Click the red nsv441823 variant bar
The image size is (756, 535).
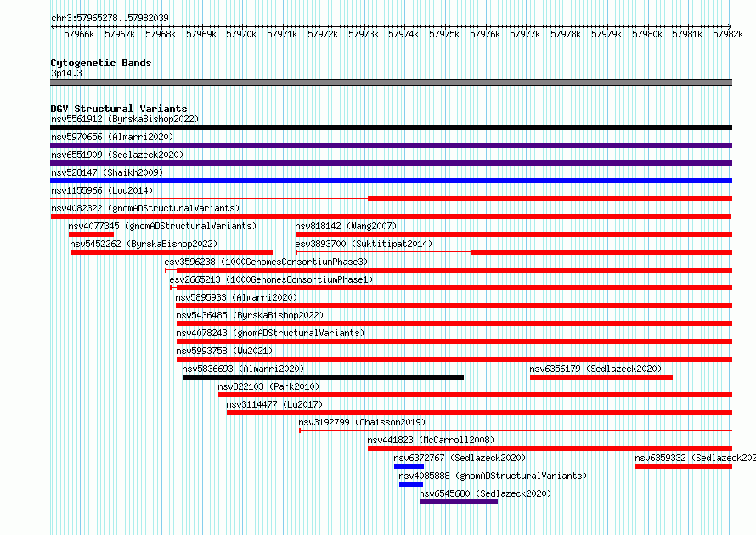[550, 448]
